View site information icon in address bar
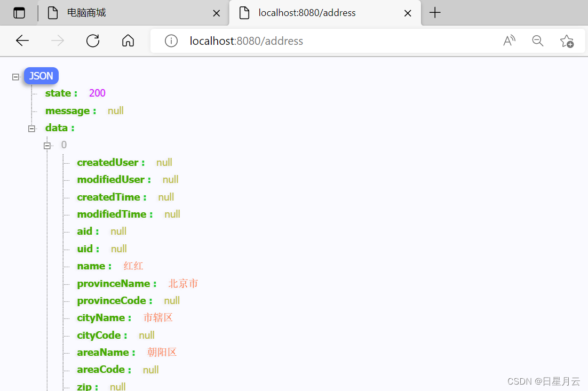The width and height of the screenshot is (588, 391). coord(171,41)
